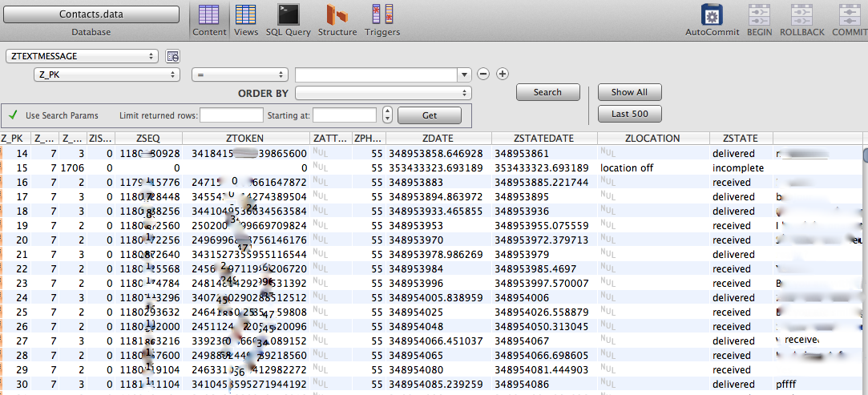
Task: Open the ZTEXTMESSAGE table dropdown
Action: tap(82, 56)
